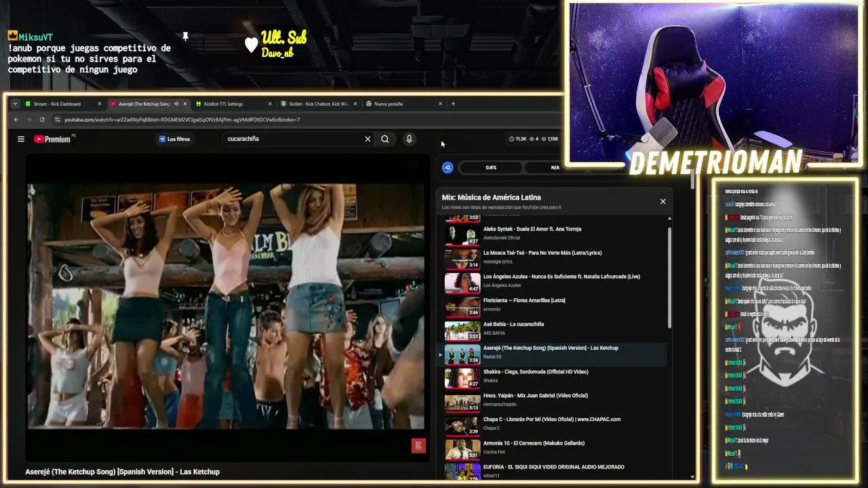Reload the YouTube page
This screenshot has width=868, height=488.
point(42,120)
